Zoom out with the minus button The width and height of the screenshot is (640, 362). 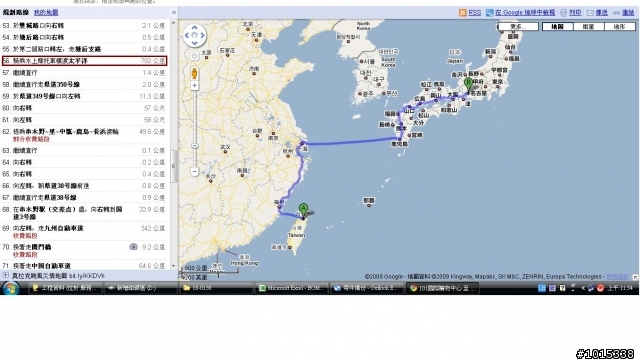pyautogui.click(x=194, y=172)
